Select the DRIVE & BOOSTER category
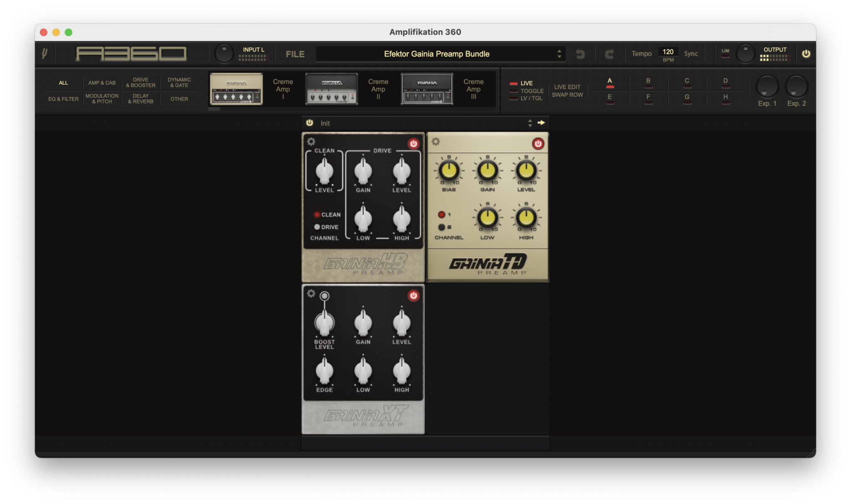The image size is (851, 504). [140, 82]
